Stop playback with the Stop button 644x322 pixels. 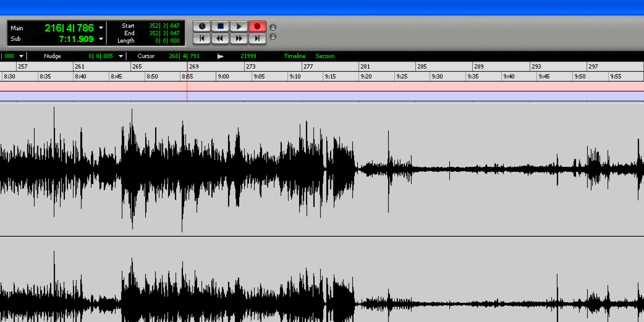click(220, 26)
